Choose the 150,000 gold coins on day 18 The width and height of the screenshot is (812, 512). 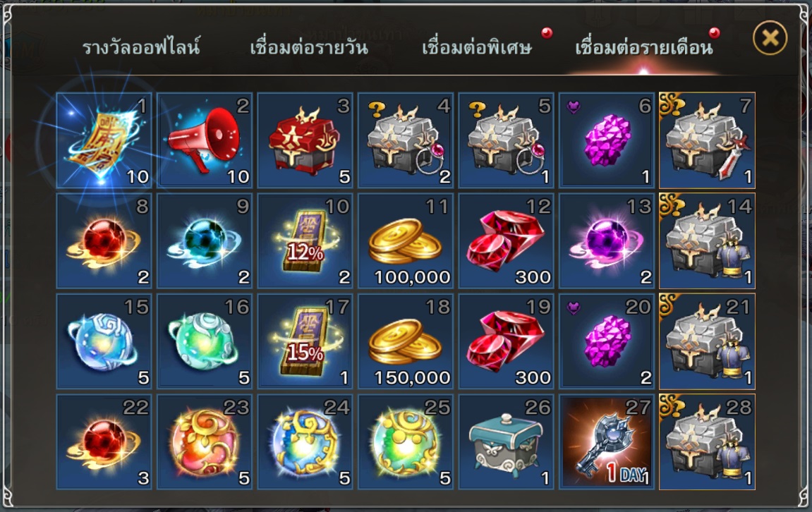click(406, 341)
